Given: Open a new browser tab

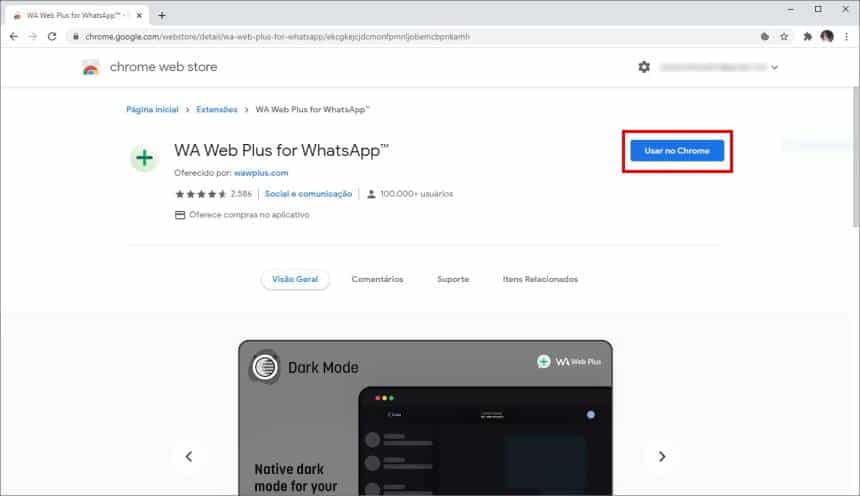Looking at the screenshot, I should (161, 15).
